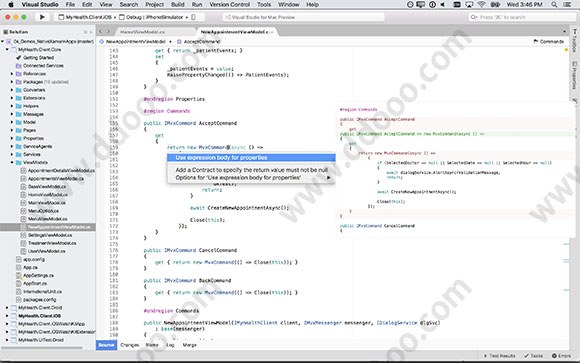The height and width of the screenshot is (363, 580).
Task: Click the Run play button in toolbar
Action: [x=42, y=17]
